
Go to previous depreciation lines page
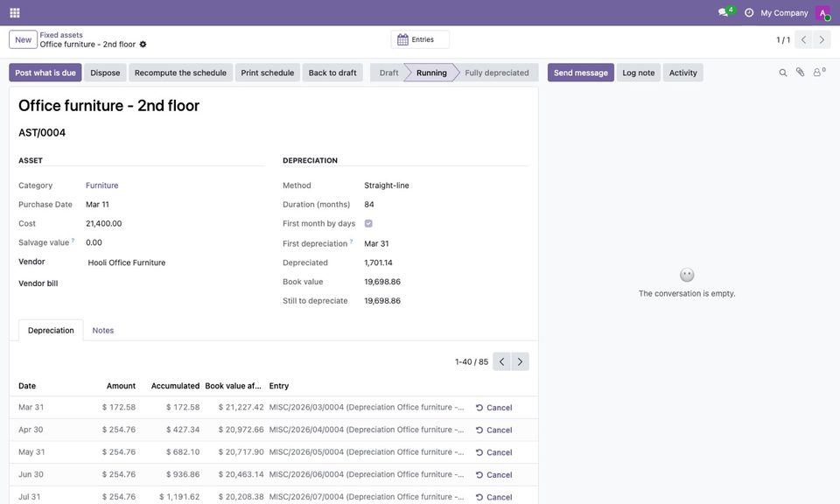click(501, 361)
